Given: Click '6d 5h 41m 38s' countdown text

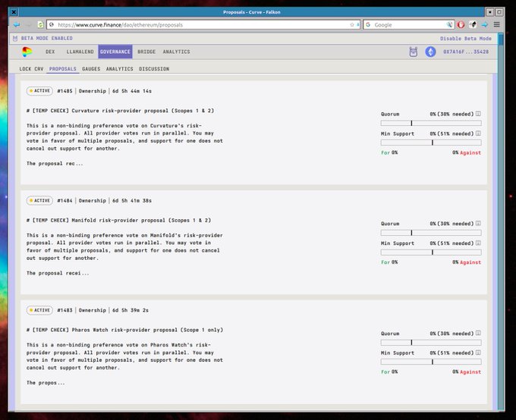Looking at the screenshot, I should click(132, 200).
